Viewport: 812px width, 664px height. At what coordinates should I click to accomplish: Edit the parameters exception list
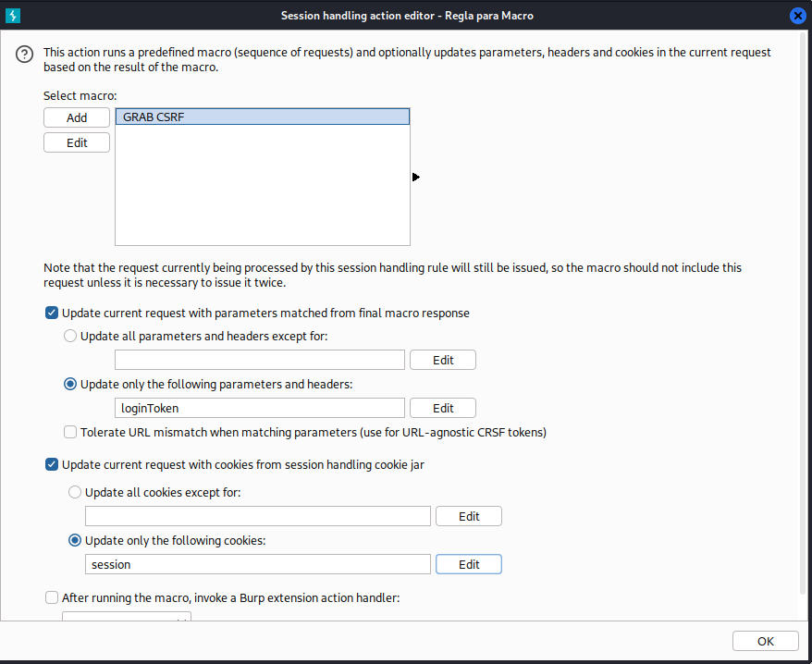point(443,360)
